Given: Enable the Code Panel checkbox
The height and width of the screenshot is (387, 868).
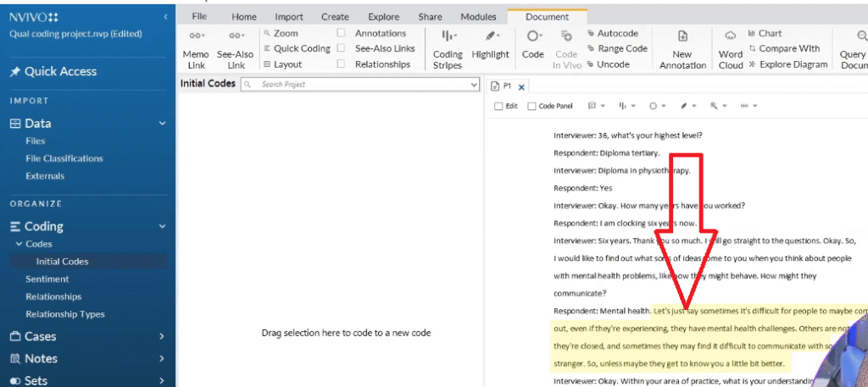Looking at the screenshot, I should (x=531, y=107).
